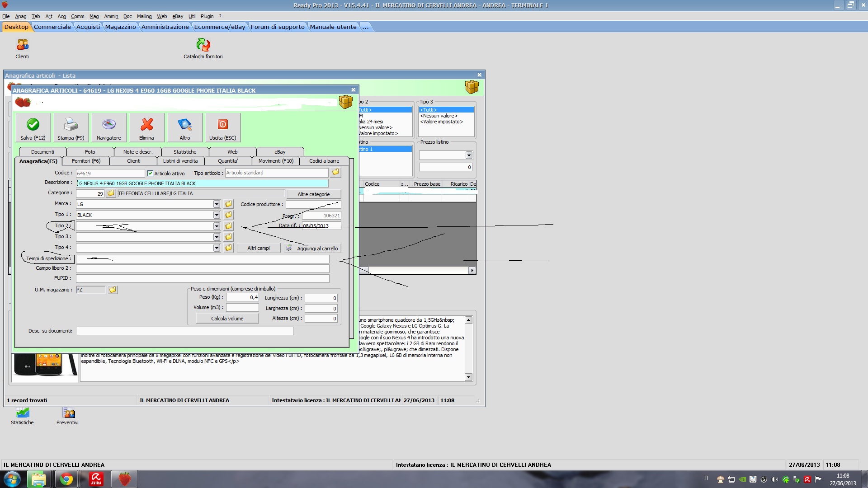Click Aggiungi al carrello button
This screenshot has height=488, width=868.
312,248
